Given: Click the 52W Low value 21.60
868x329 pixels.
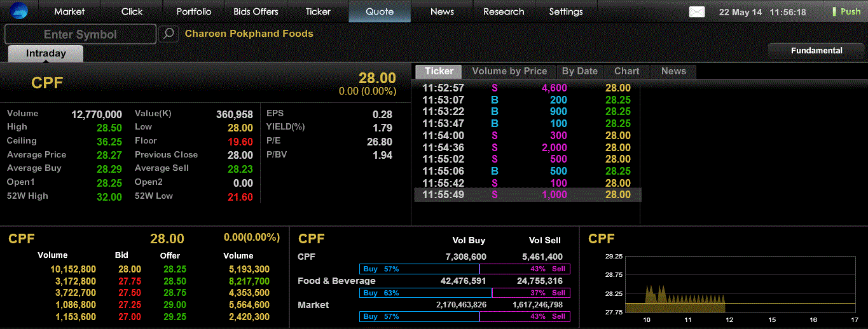Looking at the screenshot, I should pos(240,197).
